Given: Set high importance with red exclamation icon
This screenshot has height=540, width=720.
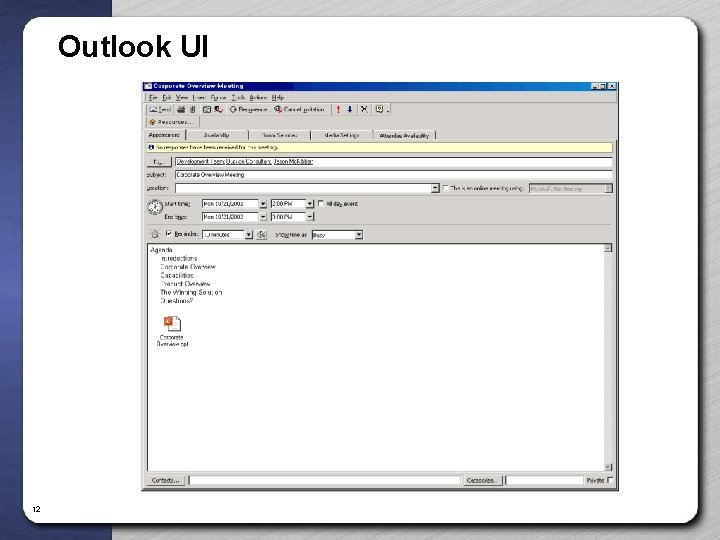Looking at the screenshot, I should (x=338, y=109).
